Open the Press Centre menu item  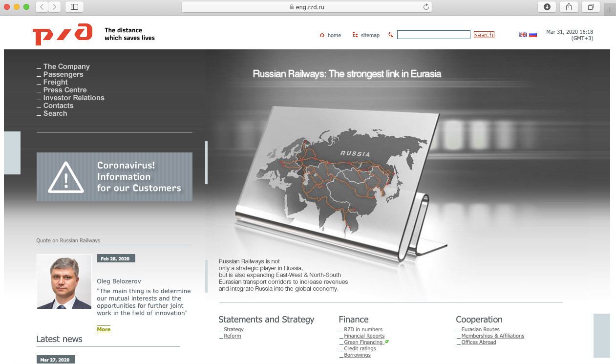pos(65,90)
